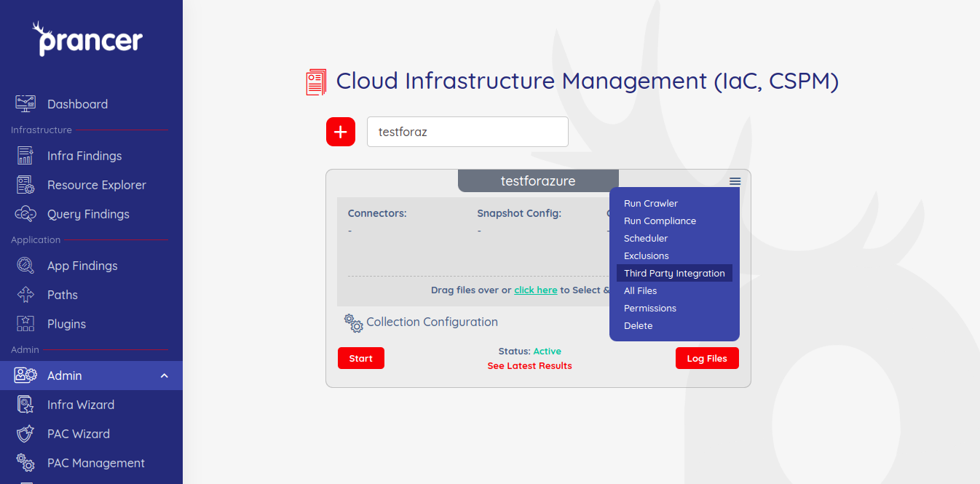
Task: Open App Findings page
Action: 82,266
